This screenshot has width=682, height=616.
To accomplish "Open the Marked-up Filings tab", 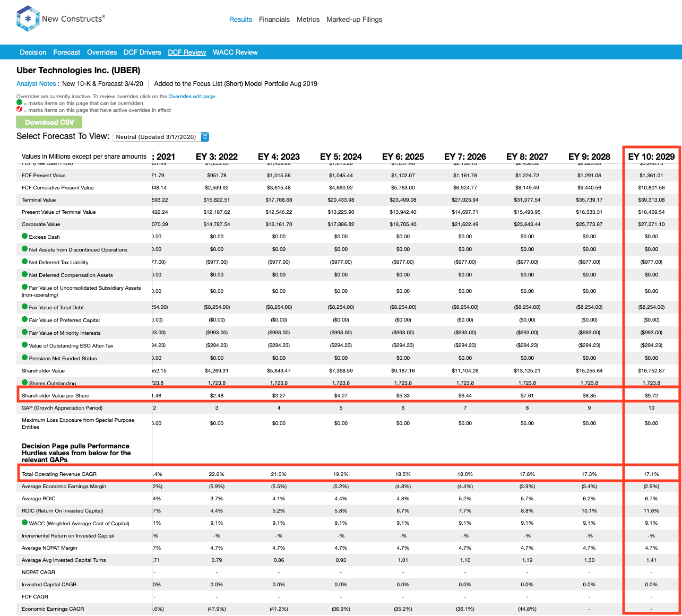I will click(x=354, y=19).
